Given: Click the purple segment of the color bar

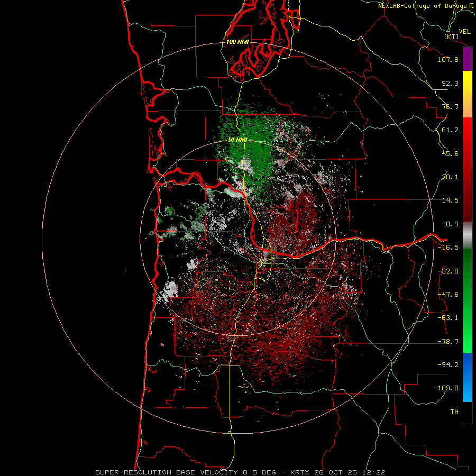Looking at the screenshot, I should (x=467, y=59).
